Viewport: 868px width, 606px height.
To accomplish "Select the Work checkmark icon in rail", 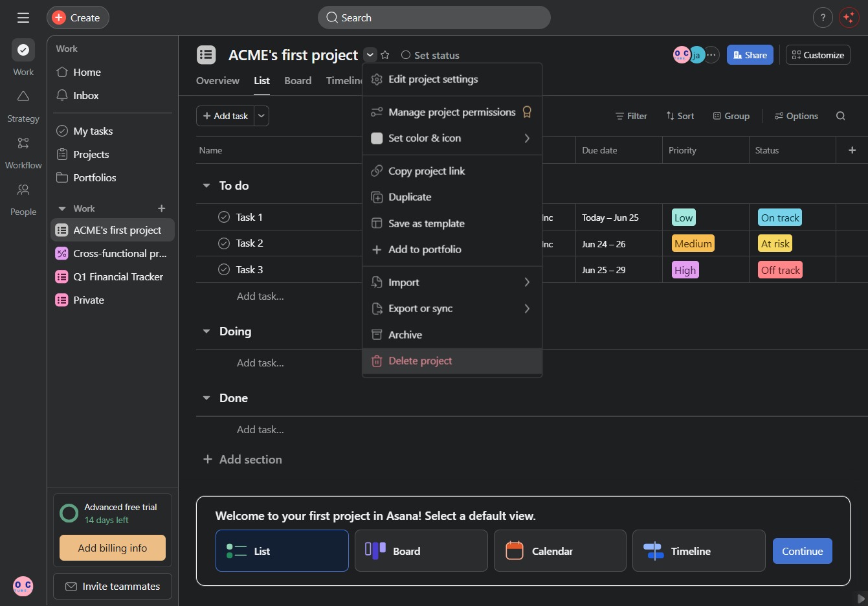I will click(23, 50).
